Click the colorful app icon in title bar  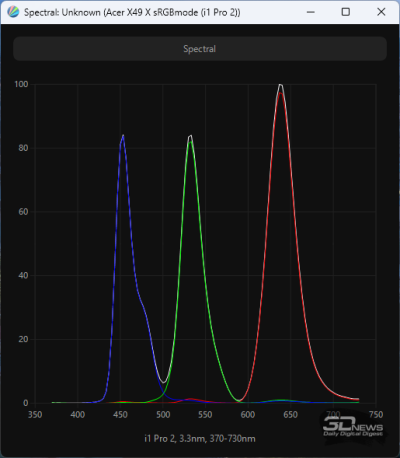coord(13,12)
